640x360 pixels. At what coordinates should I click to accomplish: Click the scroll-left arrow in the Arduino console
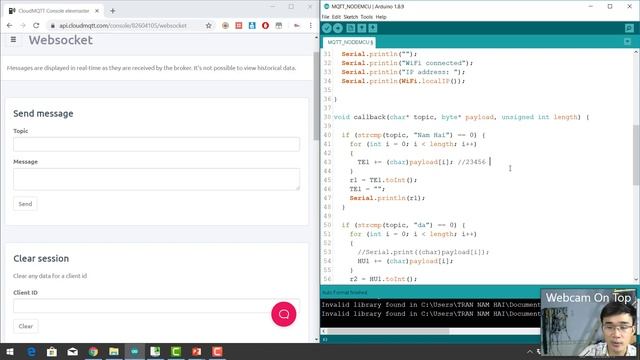click(324, 331)
